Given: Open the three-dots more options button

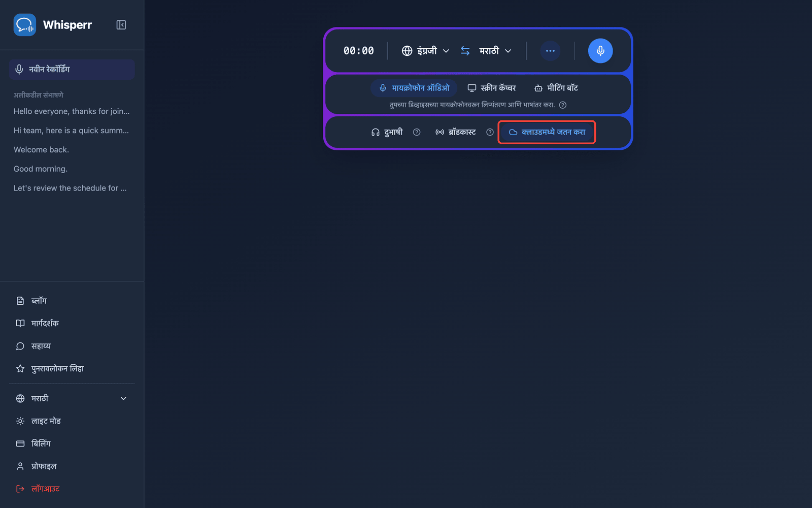Looking at the screenshot, I should (550, 51).
